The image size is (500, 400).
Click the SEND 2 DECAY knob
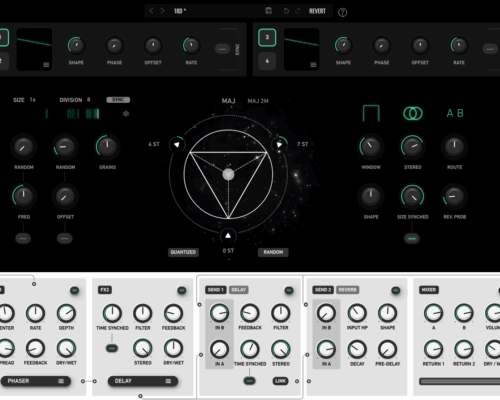[357, 349]
